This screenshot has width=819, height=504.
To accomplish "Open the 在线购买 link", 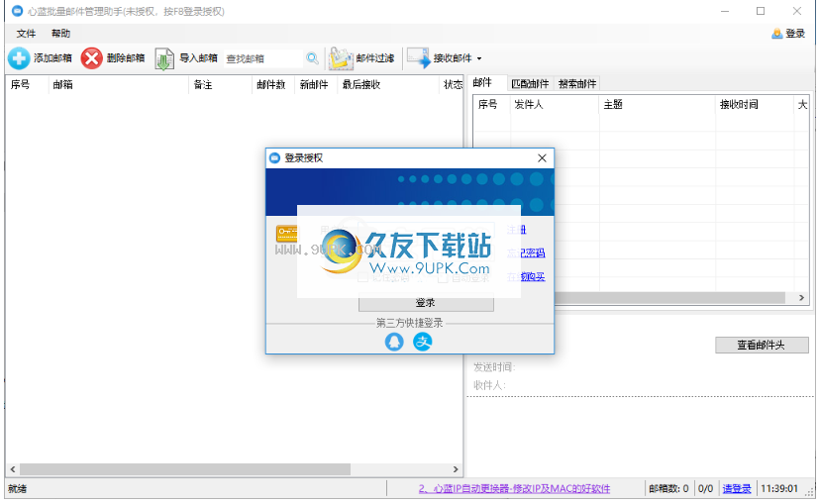I will [x=526, y=276].
